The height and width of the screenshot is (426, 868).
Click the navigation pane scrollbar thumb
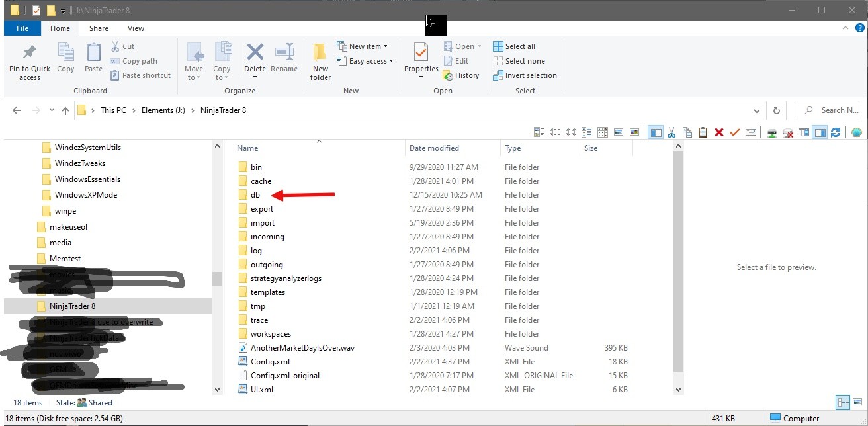click(217, 278)
